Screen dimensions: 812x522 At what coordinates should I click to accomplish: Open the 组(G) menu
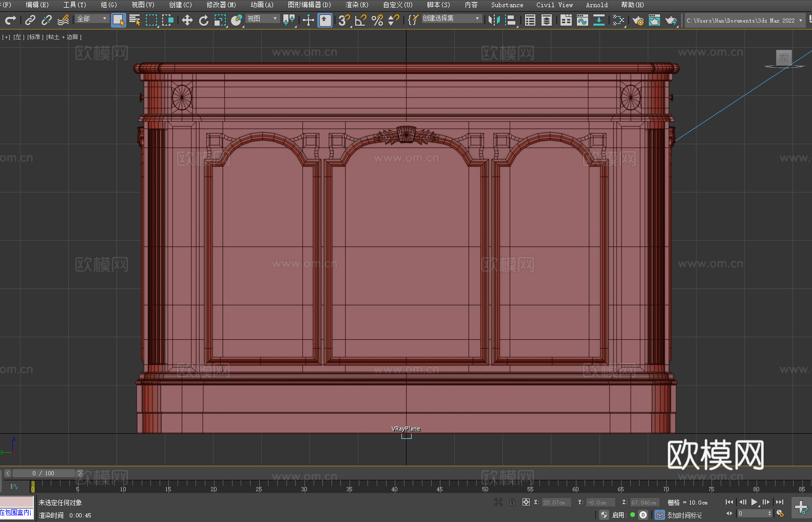[x=109, y=5]
